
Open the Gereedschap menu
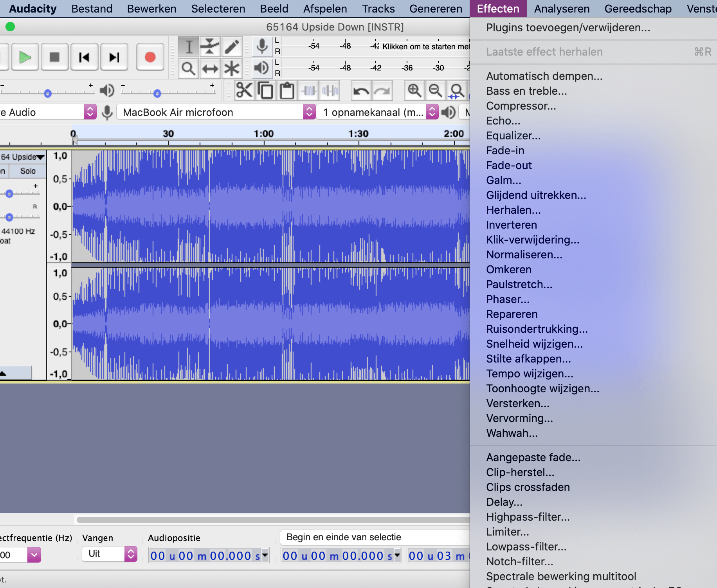coord(638,9)
